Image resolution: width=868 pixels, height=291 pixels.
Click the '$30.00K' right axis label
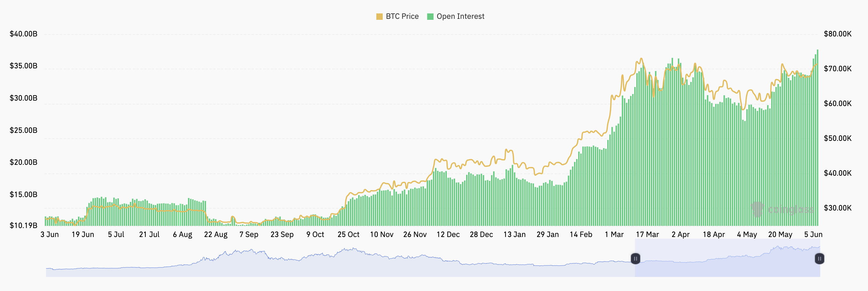(x=837, y=208)
